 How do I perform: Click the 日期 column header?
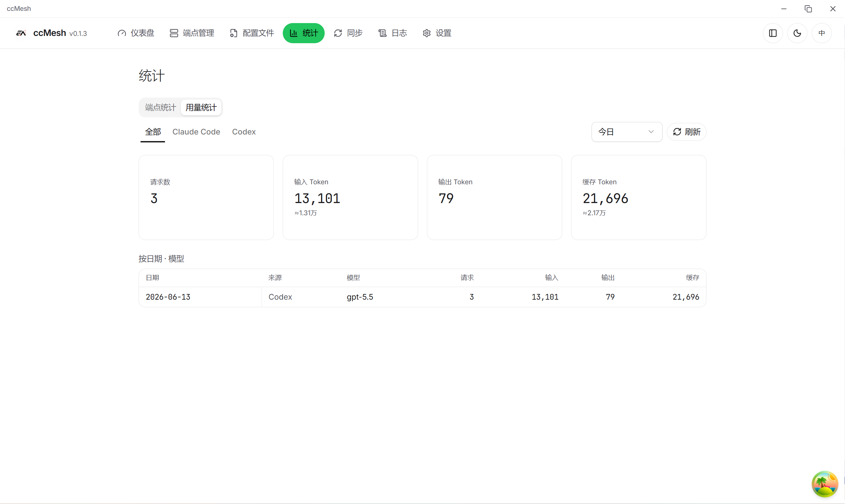click(152, 278)
